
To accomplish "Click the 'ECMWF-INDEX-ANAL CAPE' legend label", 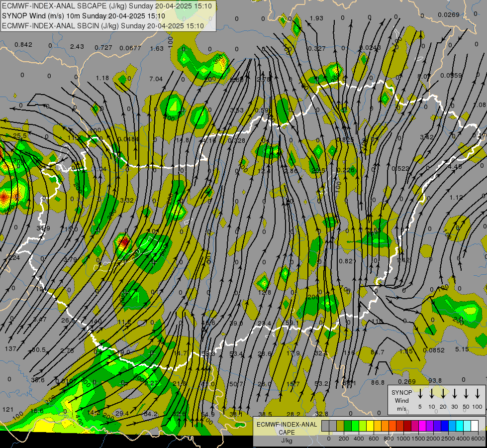I will tap(287, 429).
